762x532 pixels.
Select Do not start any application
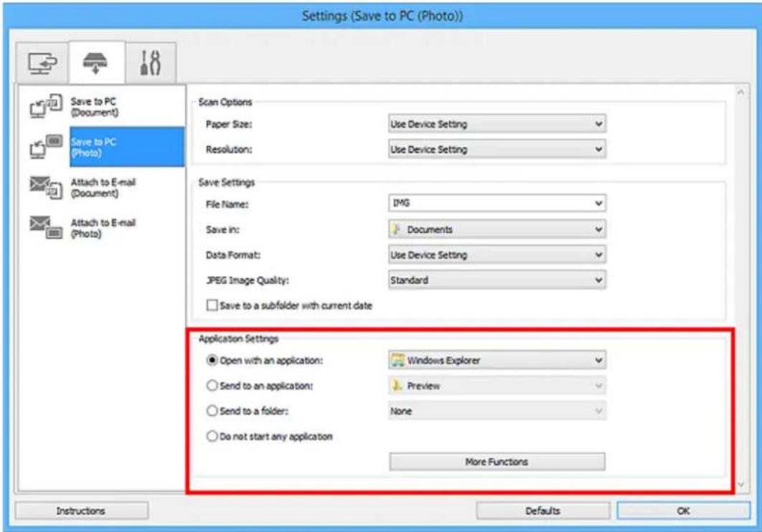click(x=212, y=436)
